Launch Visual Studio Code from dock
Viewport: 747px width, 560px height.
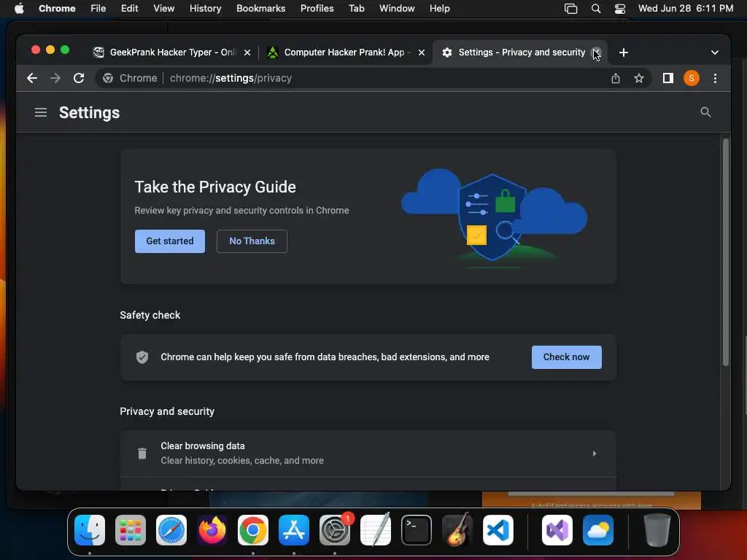point(498,530)
